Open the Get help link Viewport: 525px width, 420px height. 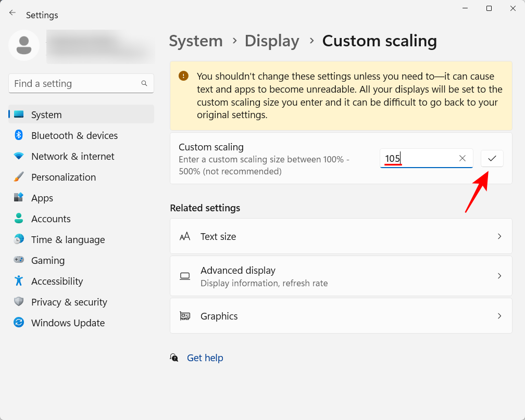coord(205,358)
